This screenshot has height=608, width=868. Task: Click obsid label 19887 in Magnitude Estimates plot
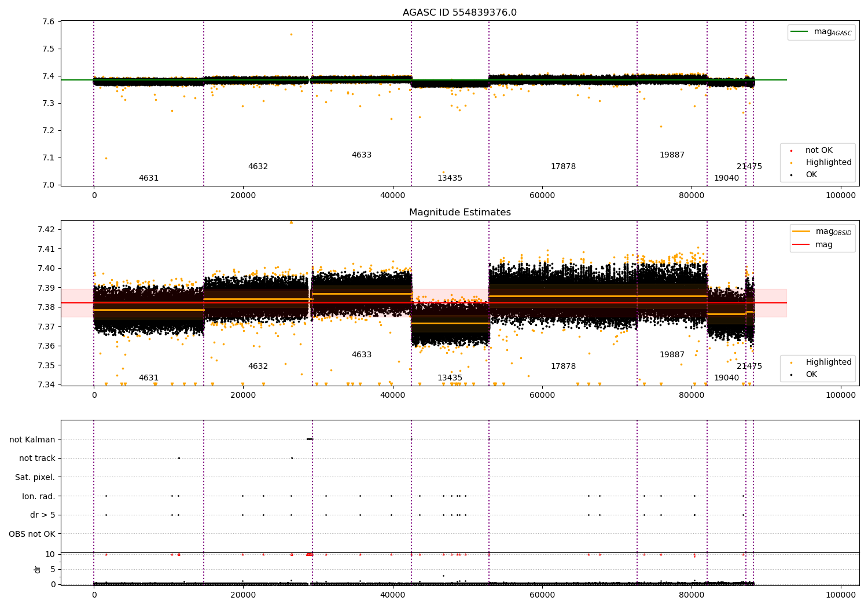672,355
